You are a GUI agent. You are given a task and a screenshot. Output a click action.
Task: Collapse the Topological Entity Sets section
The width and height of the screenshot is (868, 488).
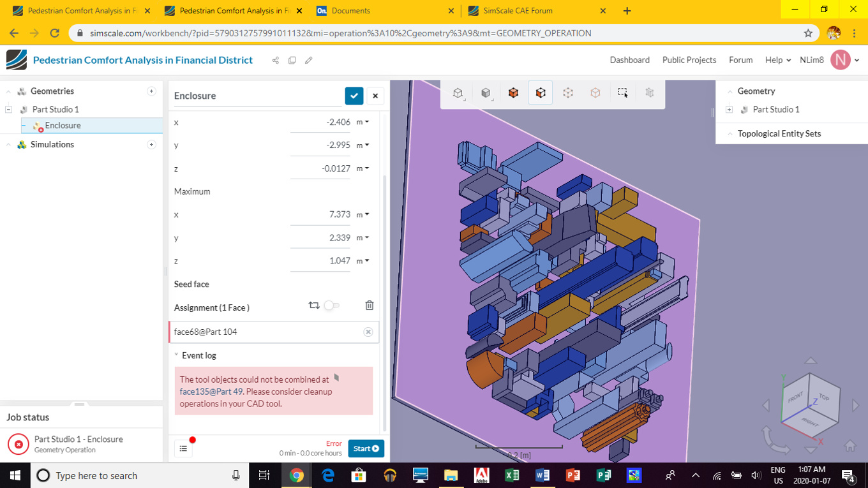730,134
